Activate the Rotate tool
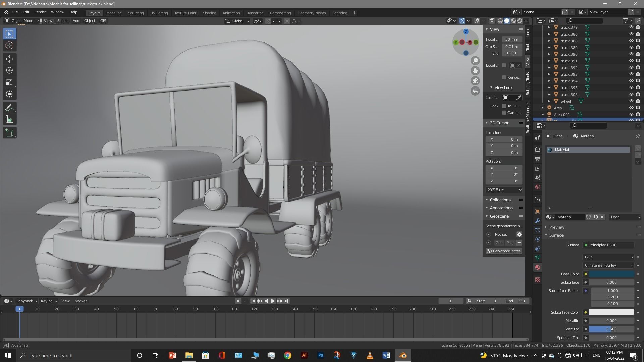644x362 pixels. (9, 71)
